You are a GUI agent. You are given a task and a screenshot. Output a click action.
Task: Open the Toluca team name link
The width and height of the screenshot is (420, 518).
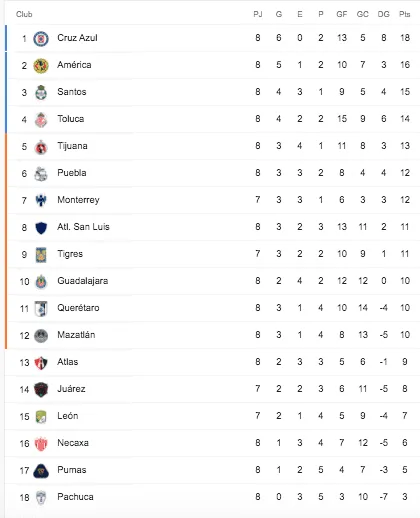pyautogui.click(x=71, y=119)
